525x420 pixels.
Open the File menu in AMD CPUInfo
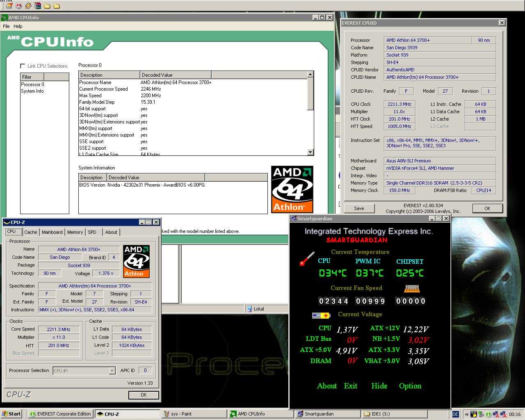pyautogui.click(x=6, y=26)
